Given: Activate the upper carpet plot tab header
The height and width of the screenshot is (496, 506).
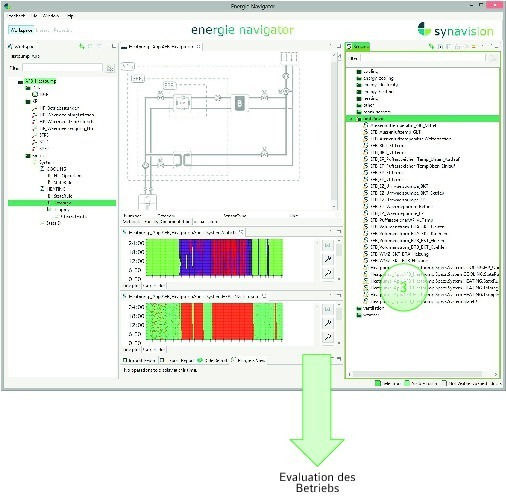Looking at the screenshot, I should click(x=182, y=232).
